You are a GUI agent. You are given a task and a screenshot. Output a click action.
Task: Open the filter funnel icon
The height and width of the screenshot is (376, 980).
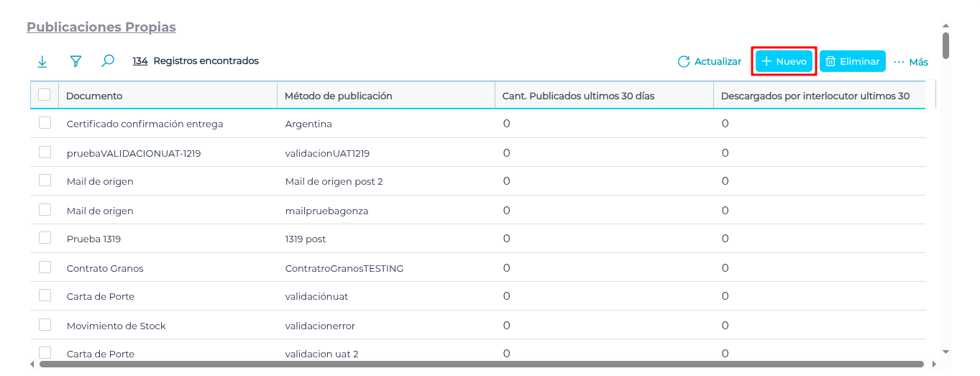coord(75,62)
